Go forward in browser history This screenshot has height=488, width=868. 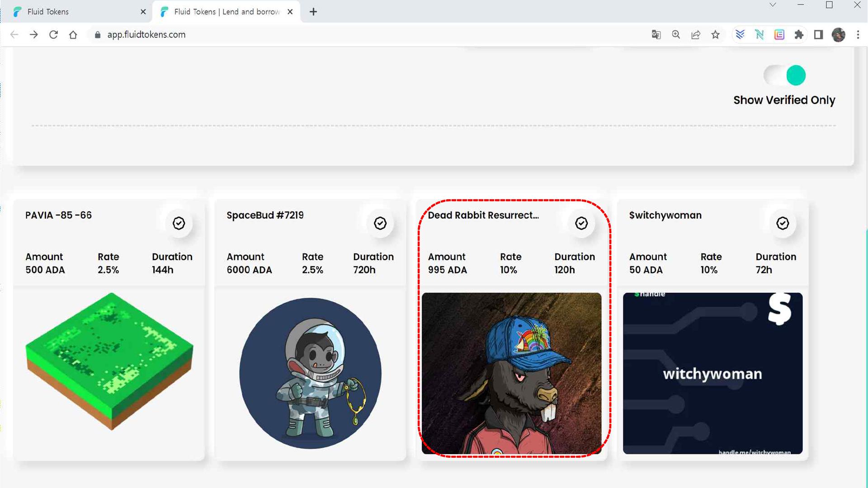(x=34, y=35)
